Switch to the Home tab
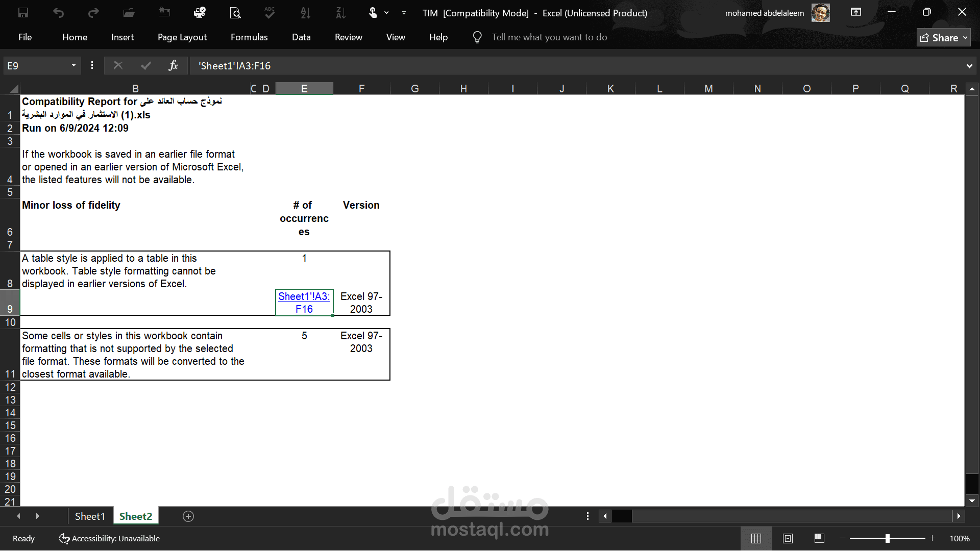 75,37
